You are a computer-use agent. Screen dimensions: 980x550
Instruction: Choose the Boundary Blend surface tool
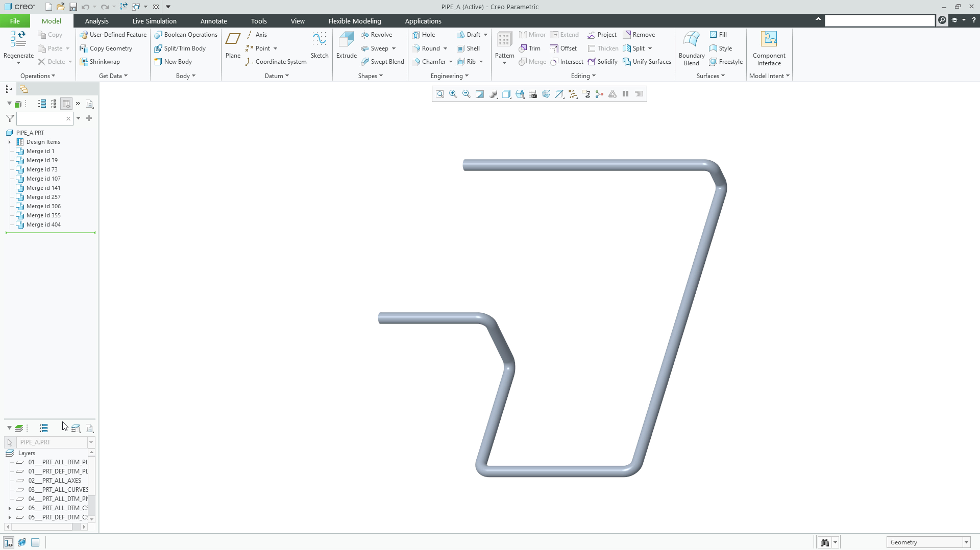(691, 48)
